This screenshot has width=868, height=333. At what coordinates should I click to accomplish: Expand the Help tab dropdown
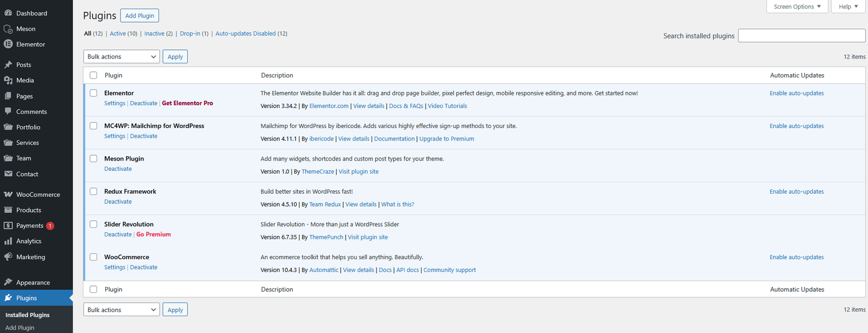[x=848, y=7]
